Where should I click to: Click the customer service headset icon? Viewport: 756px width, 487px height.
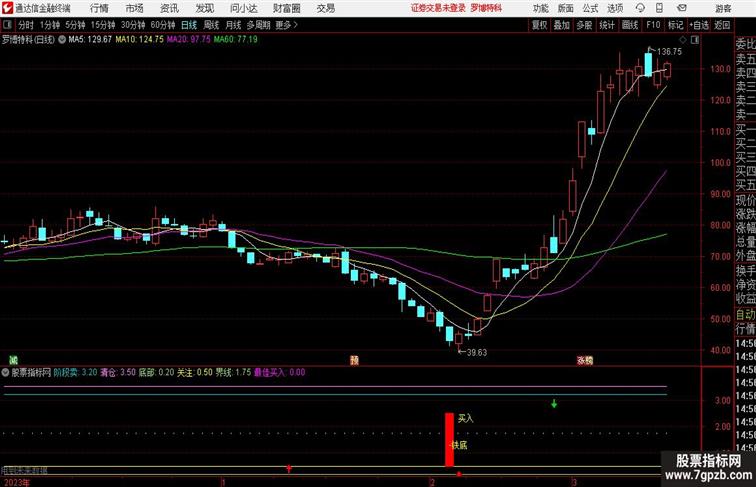(x=640, y=8)
